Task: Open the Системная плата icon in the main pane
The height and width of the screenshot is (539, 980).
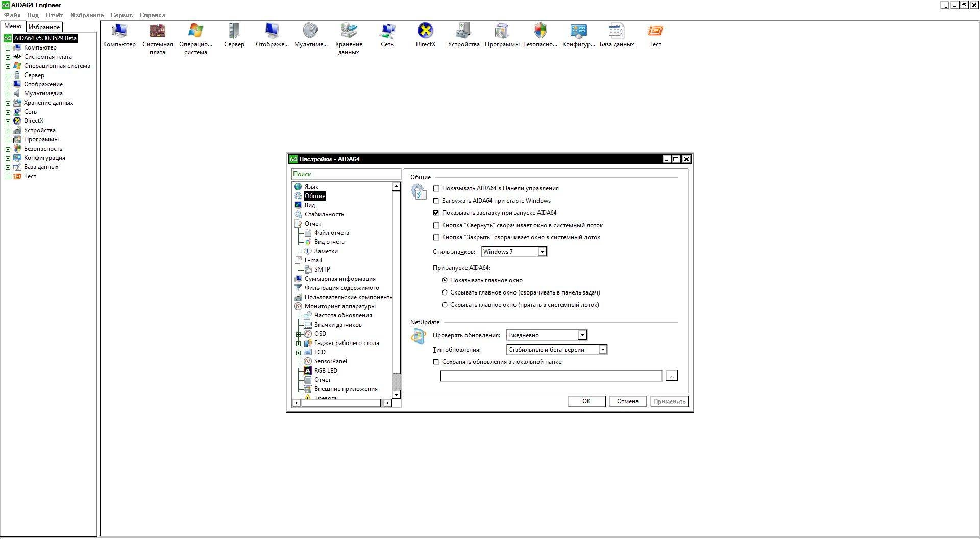Action: [x=157, y=39]
